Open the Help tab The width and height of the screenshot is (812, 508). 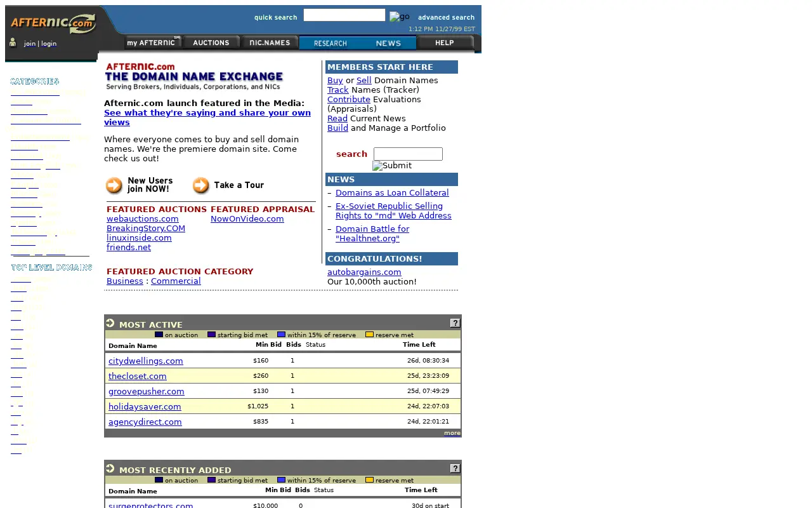click(x=445, y=43)
